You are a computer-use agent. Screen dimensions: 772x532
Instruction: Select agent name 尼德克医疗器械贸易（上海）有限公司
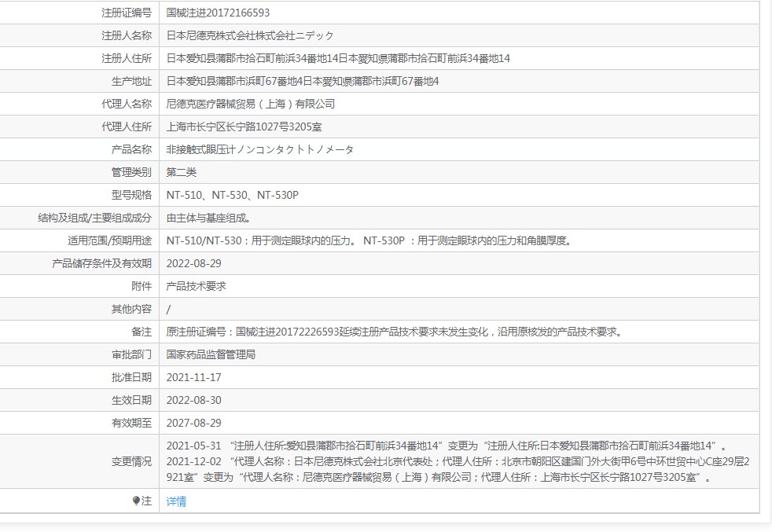[x=251, y=104]
